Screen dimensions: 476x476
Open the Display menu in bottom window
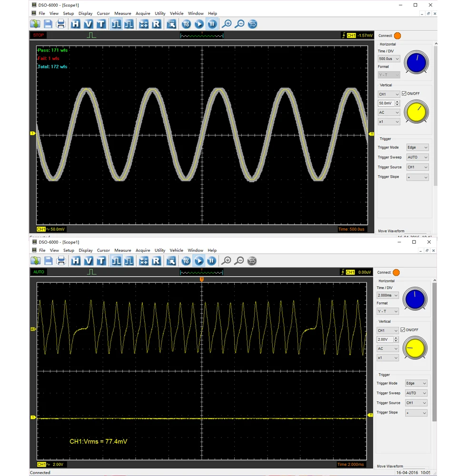[86, 250]
